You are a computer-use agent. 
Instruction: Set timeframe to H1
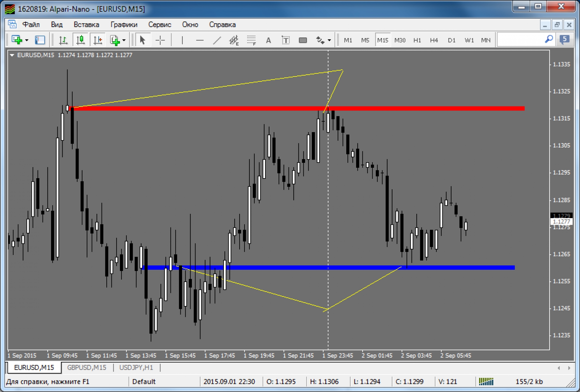tap(417, 40)
